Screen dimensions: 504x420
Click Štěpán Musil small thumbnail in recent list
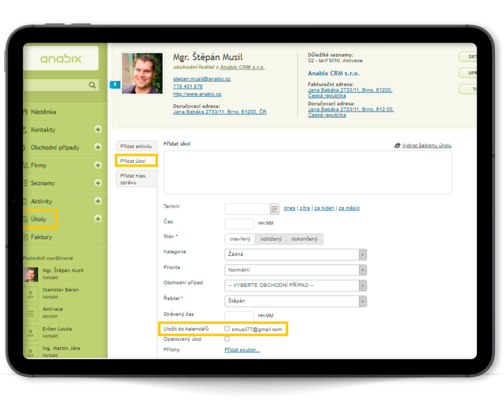click(x=30, y=274)
